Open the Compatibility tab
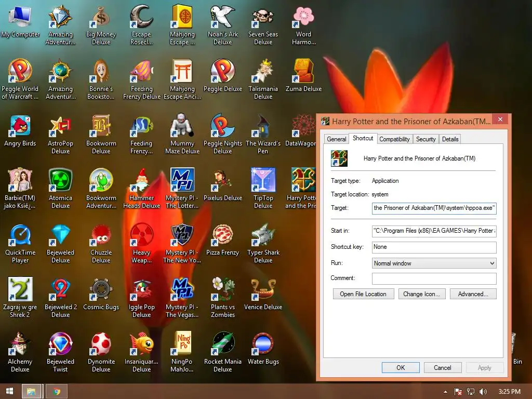Screen dimensions: 532x399 pos(394,139)
